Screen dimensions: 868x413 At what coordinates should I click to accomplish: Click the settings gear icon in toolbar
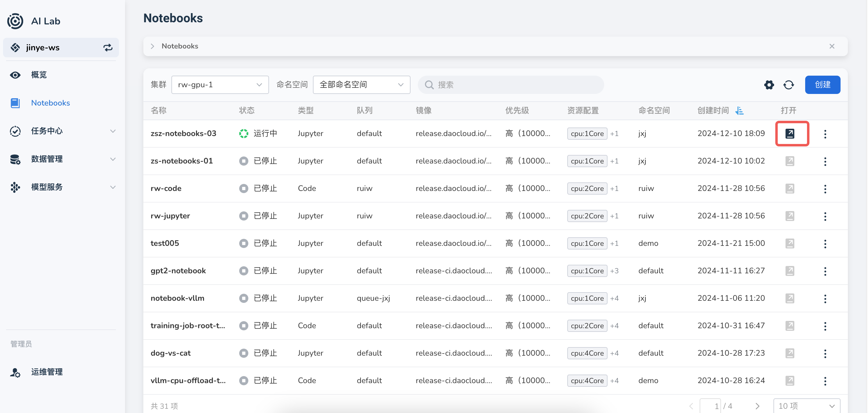769,84
